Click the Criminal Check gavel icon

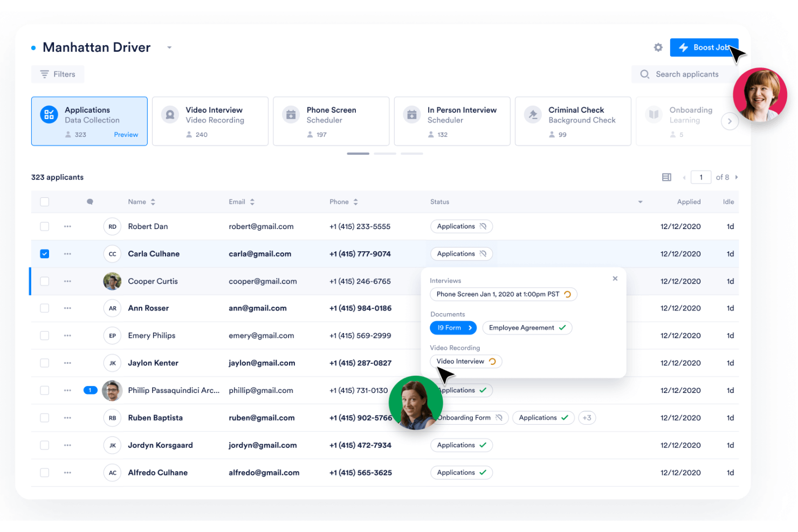point(533,114)
